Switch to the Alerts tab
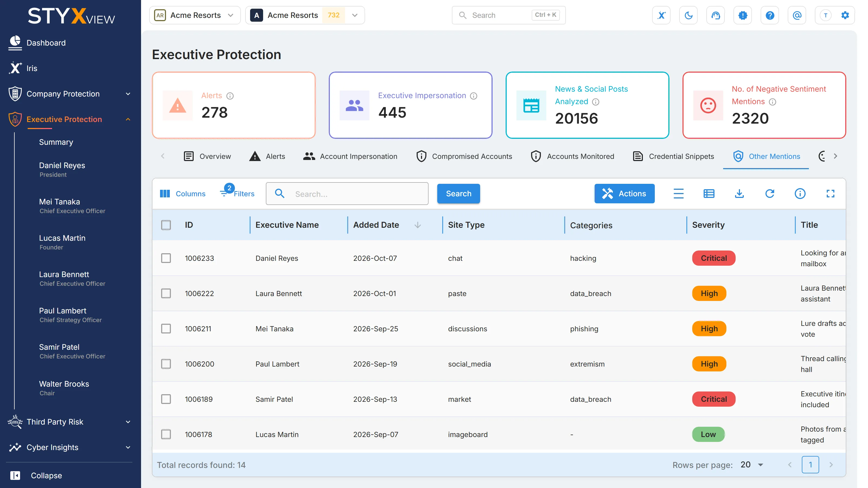The image size is (868, 488). pyautogui.click(x=267, y=156)
